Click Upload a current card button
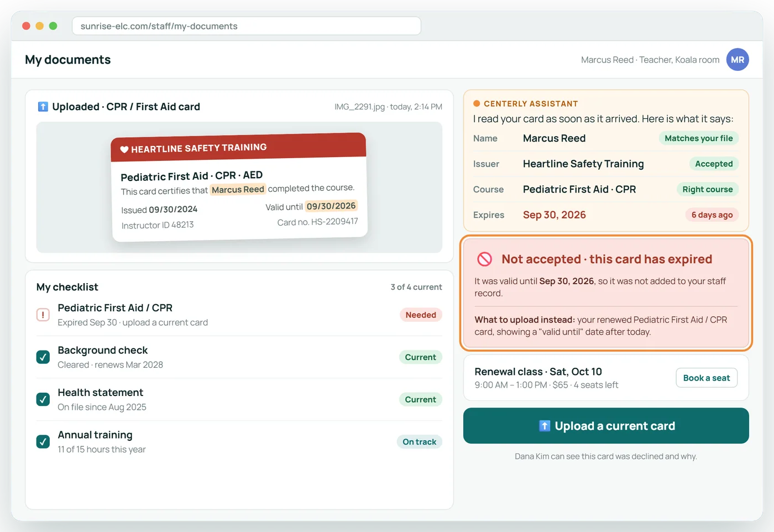The width and height of the screenshot is (774, 532). coord(606,426)
